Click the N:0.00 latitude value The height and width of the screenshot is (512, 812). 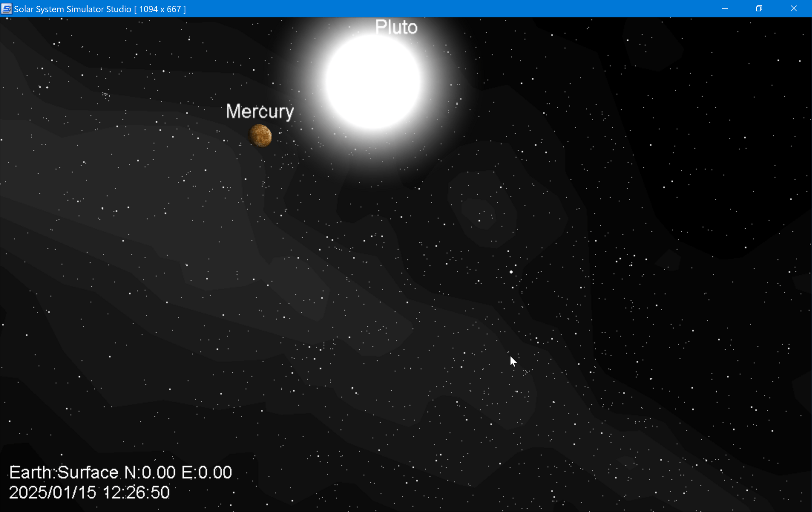click(150, 473)
